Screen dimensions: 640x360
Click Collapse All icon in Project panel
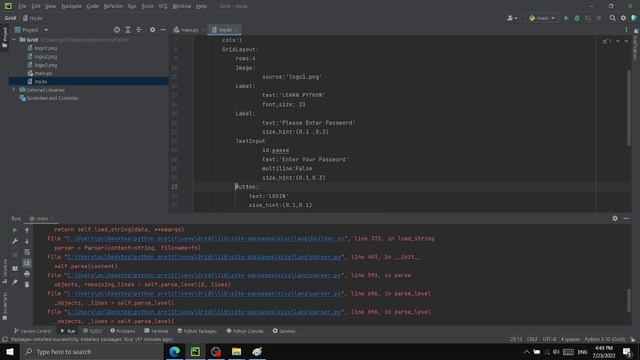click(x=138, y=30)
